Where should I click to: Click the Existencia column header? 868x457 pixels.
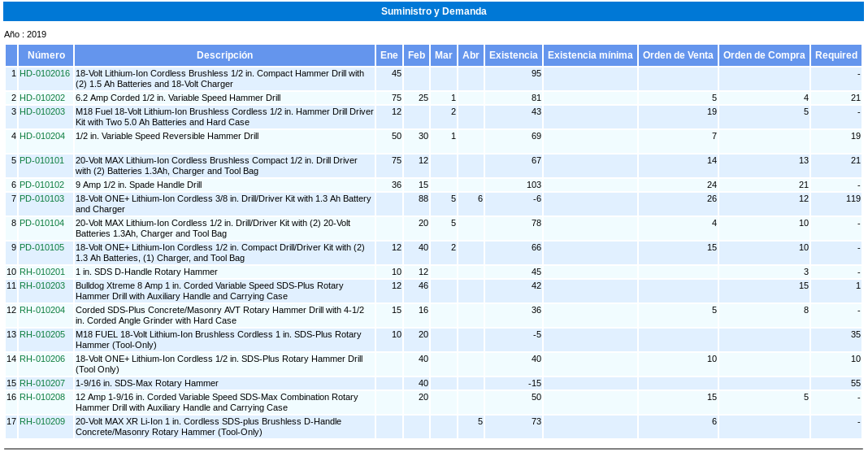(x=513, y=54)
